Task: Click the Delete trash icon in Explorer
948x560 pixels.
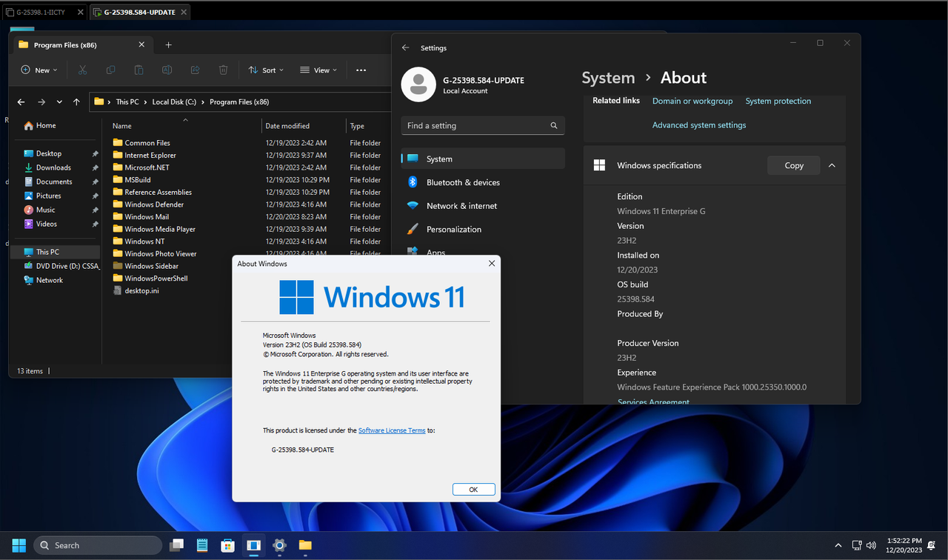Action: click(223, 70)
